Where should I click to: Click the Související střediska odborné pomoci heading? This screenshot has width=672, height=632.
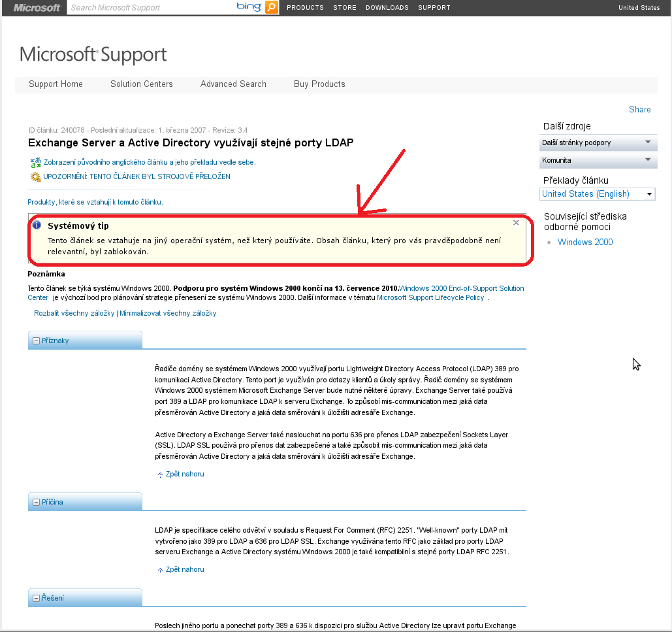(x=585, y=222)
